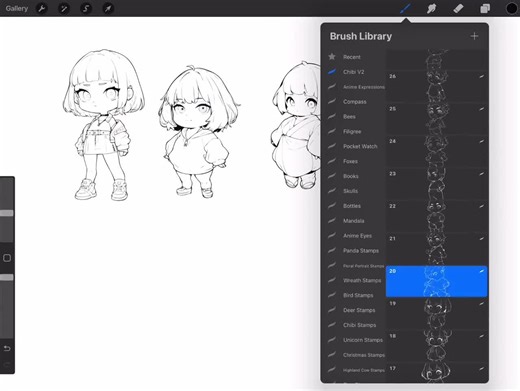Select the Filigree brush set
Image resolution: width=520 pixels, height=391 pixels.
(x=356, y=131)
